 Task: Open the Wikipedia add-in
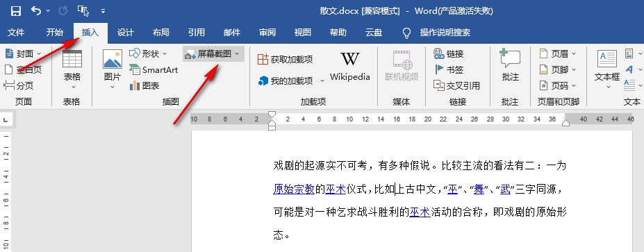350,66
